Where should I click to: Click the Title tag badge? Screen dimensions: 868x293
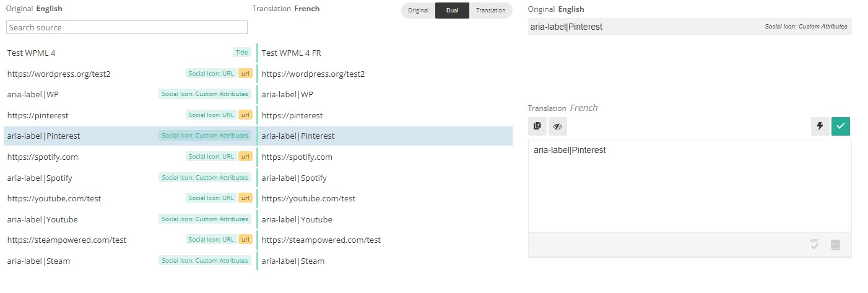pos(242,53)
